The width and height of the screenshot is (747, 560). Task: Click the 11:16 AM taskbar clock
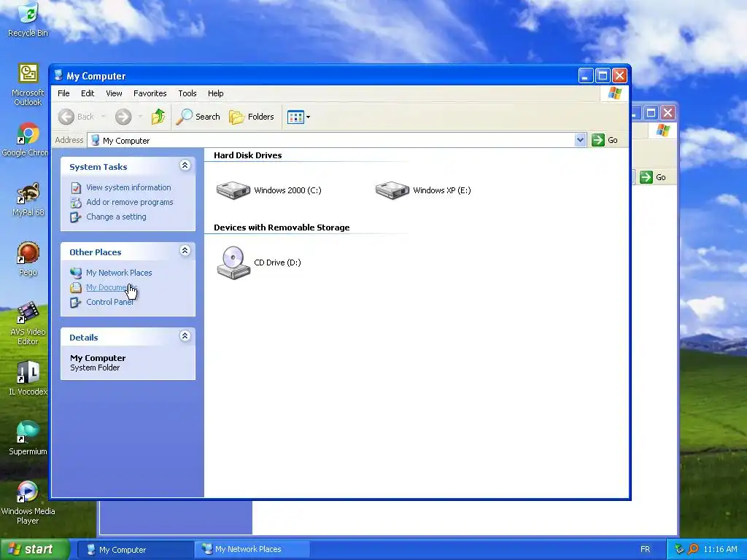tap(720, 550)
